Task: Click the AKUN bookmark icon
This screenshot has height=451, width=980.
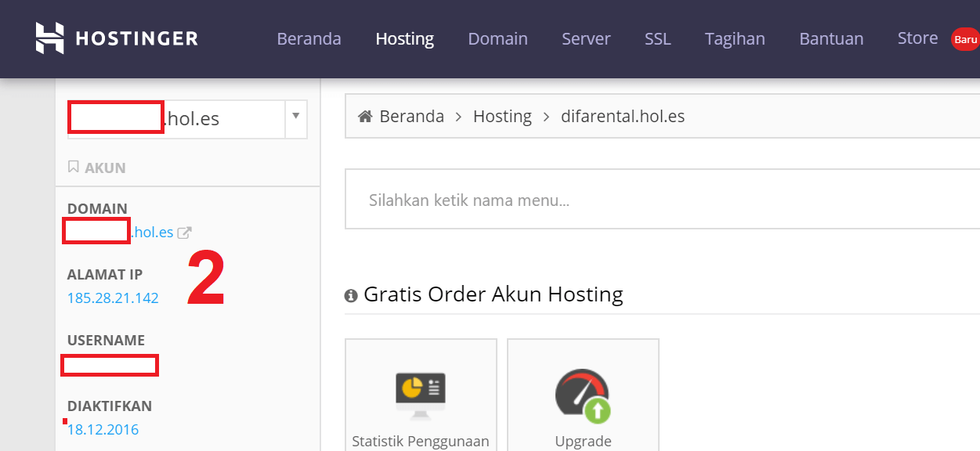Action: point(73,167)
